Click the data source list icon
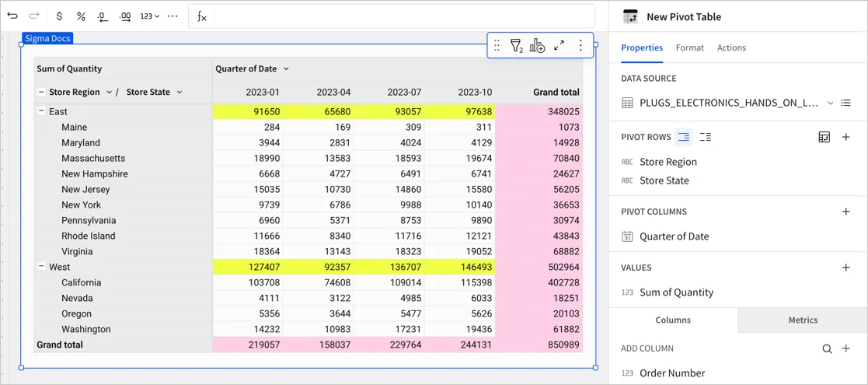 (846, 103)
